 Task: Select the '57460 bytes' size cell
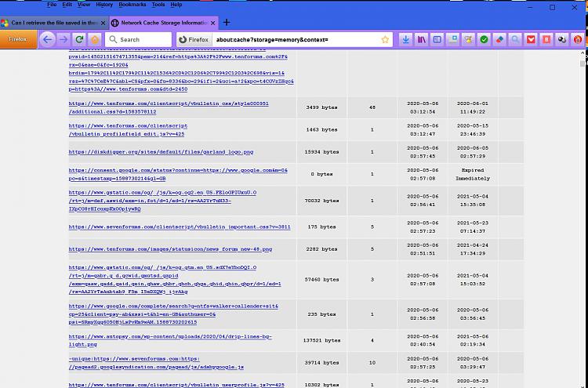tap(321, 280)
